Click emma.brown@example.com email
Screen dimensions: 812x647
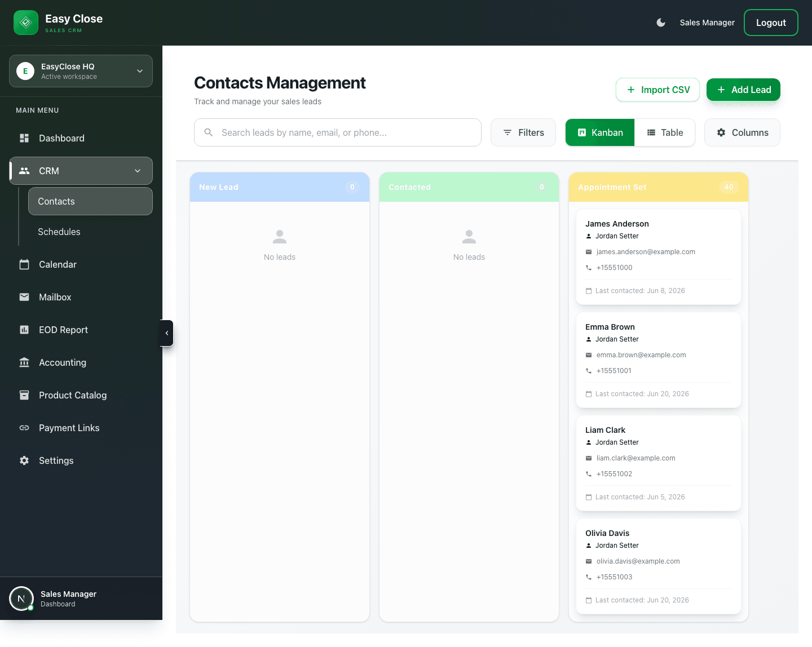641,355
